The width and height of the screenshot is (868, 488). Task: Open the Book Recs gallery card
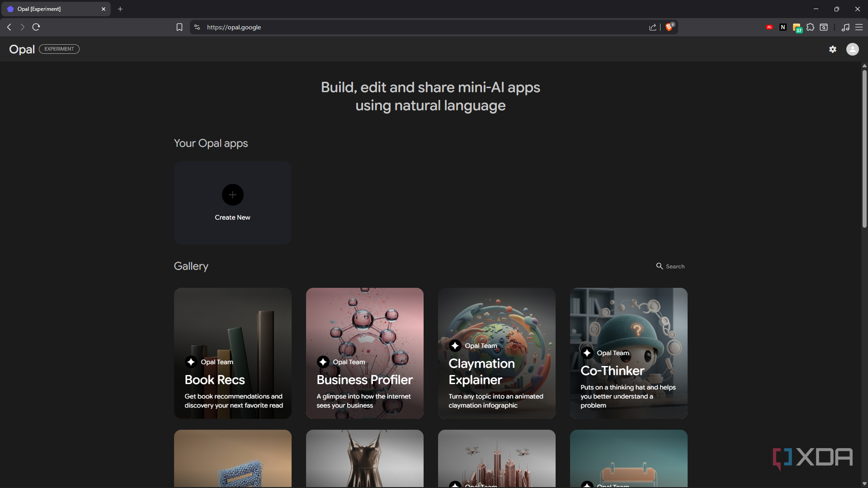pos(232,353)
